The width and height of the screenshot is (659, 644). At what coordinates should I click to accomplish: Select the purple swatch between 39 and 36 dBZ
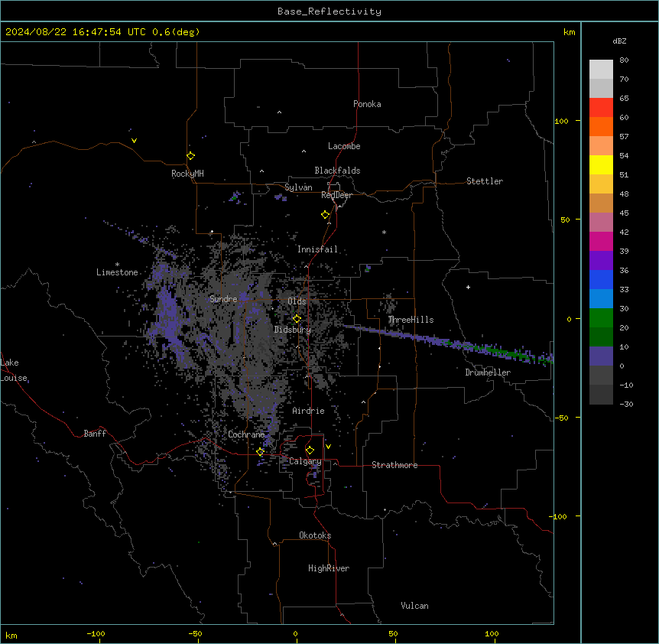[601, 260]
